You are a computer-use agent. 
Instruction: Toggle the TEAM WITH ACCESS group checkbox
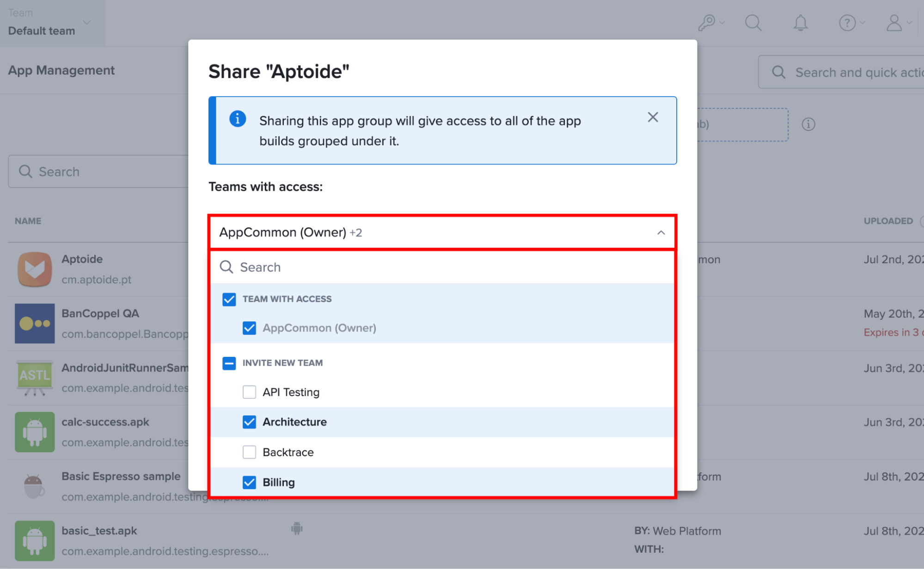(229, 299)
